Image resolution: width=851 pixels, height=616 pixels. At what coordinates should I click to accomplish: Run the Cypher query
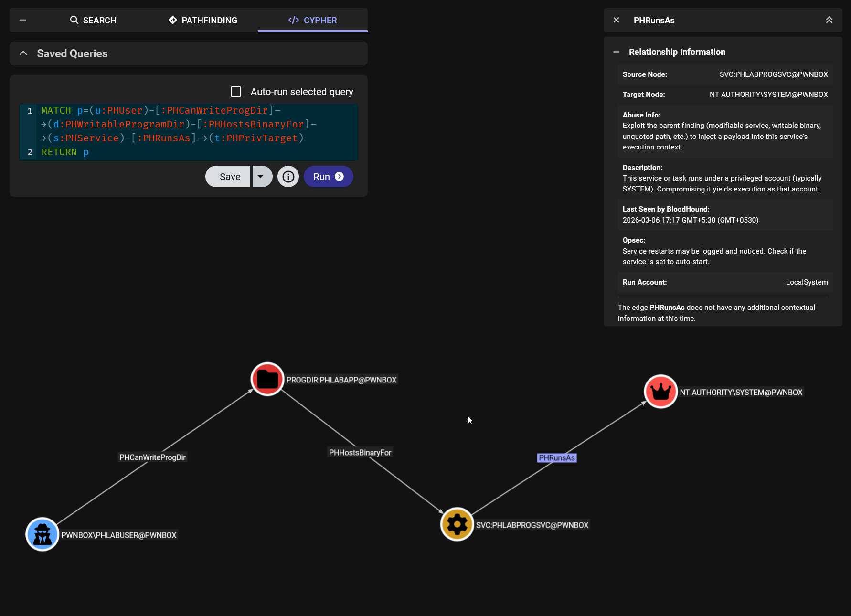[x=328, y=177]
